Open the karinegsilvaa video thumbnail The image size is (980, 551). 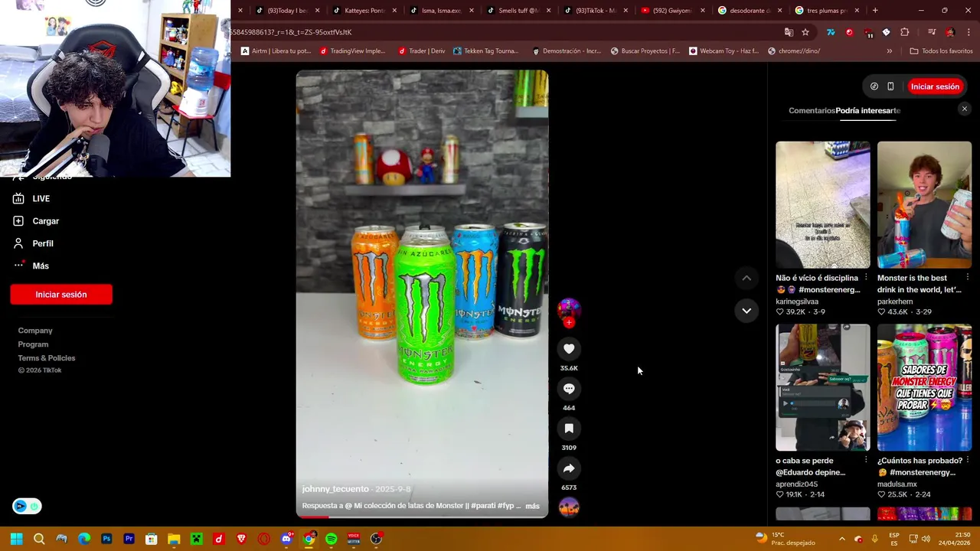coord(822,204)
